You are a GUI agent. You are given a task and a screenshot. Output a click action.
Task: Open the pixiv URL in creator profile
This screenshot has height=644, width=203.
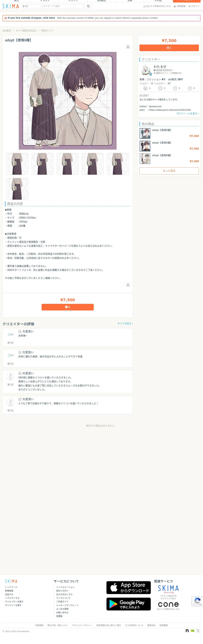(x=170, y=110)
